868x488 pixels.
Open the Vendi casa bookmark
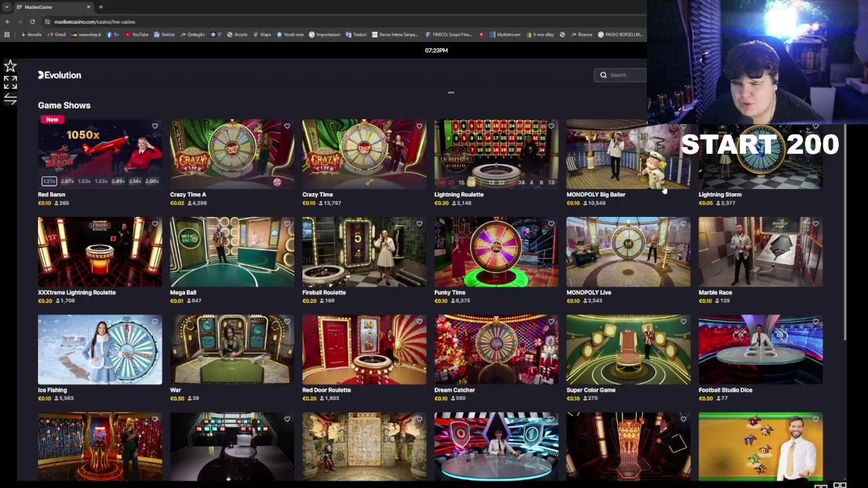click(290, 35)
